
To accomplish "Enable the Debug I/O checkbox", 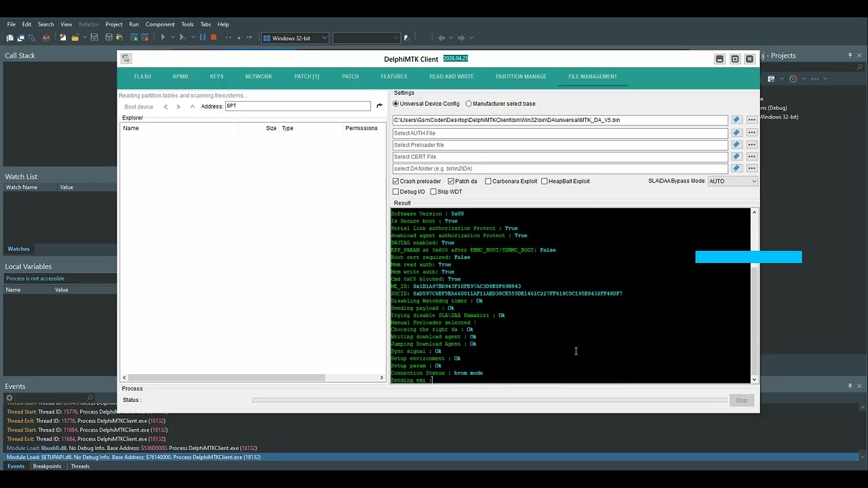I will 396,192.
